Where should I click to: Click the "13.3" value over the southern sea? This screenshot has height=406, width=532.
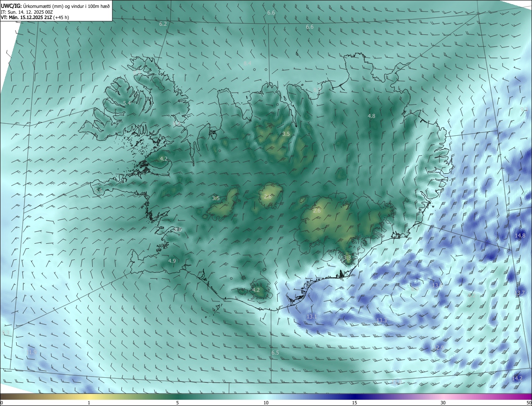(x=382, y=320)
